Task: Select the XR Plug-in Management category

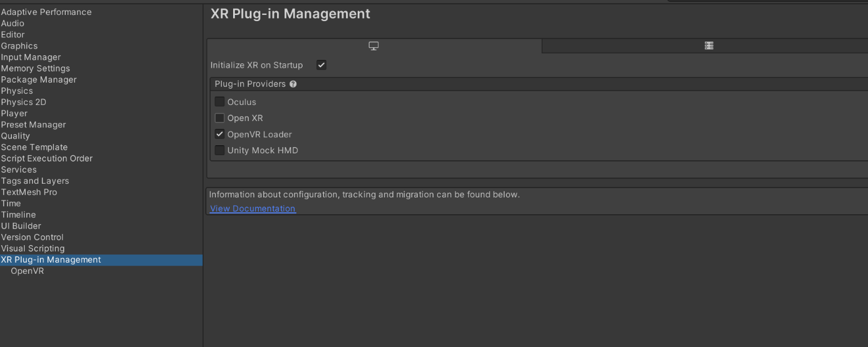Action: click(101, 260)
